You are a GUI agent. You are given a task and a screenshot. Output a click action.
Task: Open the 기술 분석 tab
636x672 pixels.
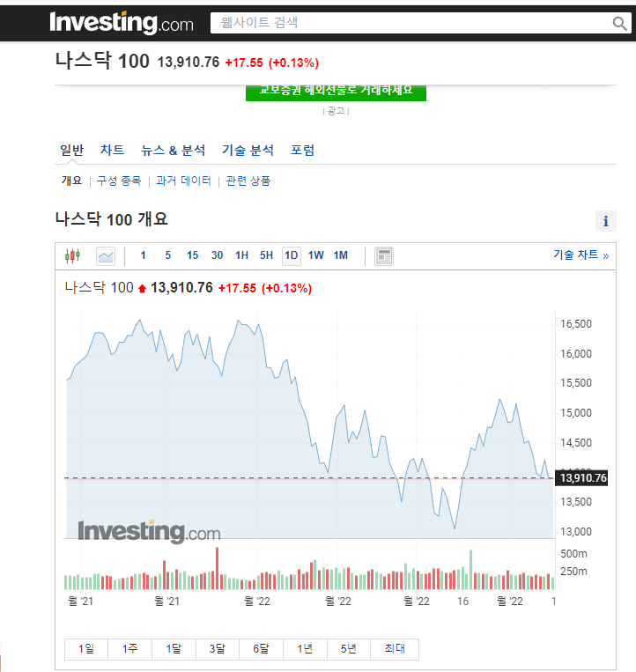[x=248, y=150]
